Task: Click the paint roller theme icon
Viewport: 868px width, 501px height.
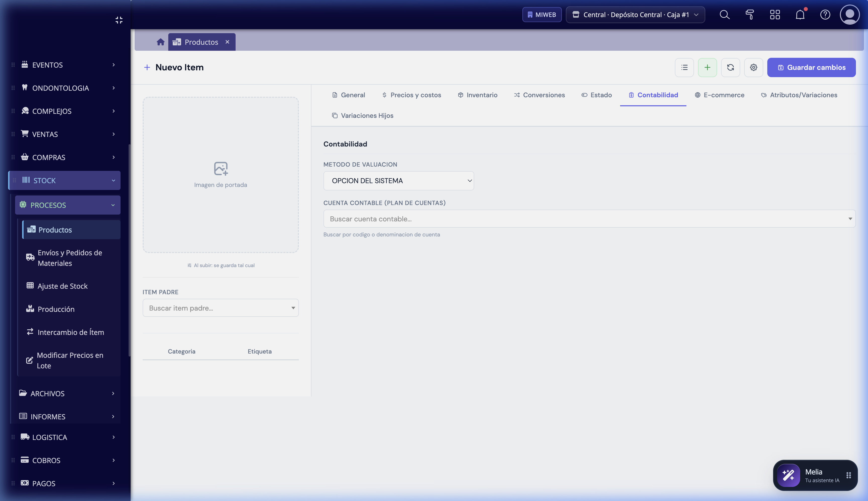Action: coord(750,15)
